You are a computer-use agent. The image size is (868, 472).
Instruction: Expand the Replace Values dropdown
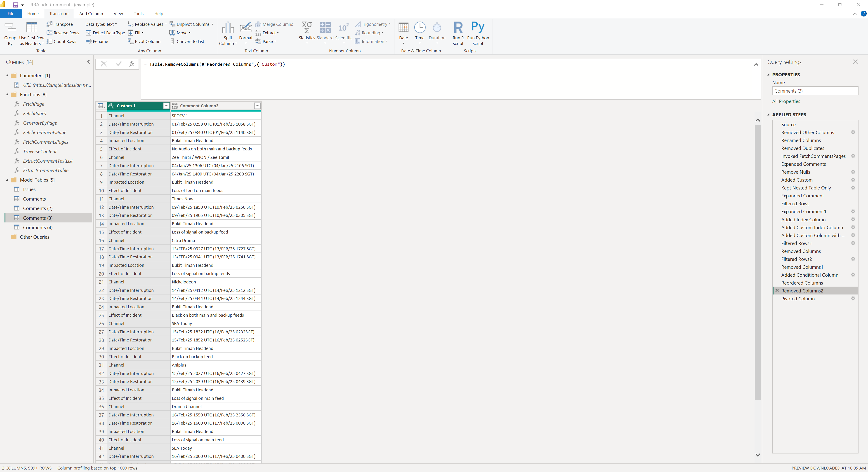pyautogui.click(x=166, y=24)
